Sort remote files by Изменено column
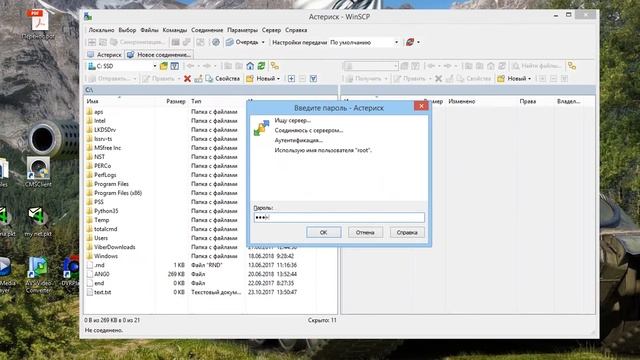 [x=462, y=101]
